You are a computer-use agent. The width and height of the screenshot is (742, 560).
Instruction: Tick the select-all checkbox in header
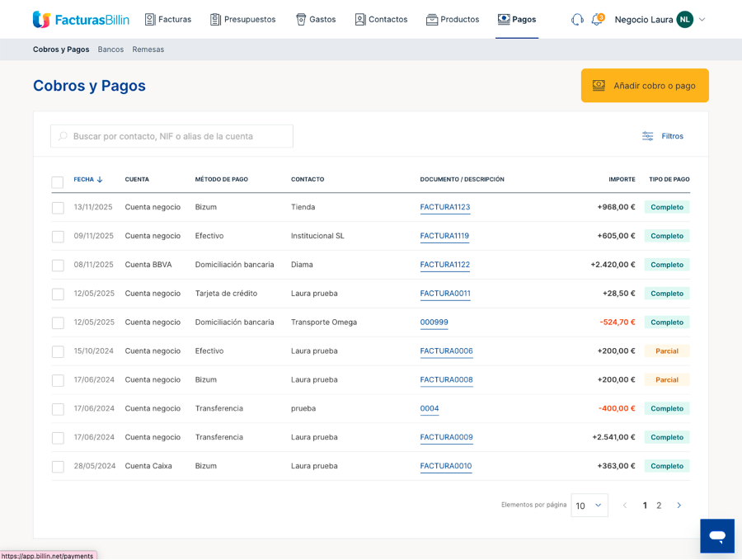click(x=58, y=182)
